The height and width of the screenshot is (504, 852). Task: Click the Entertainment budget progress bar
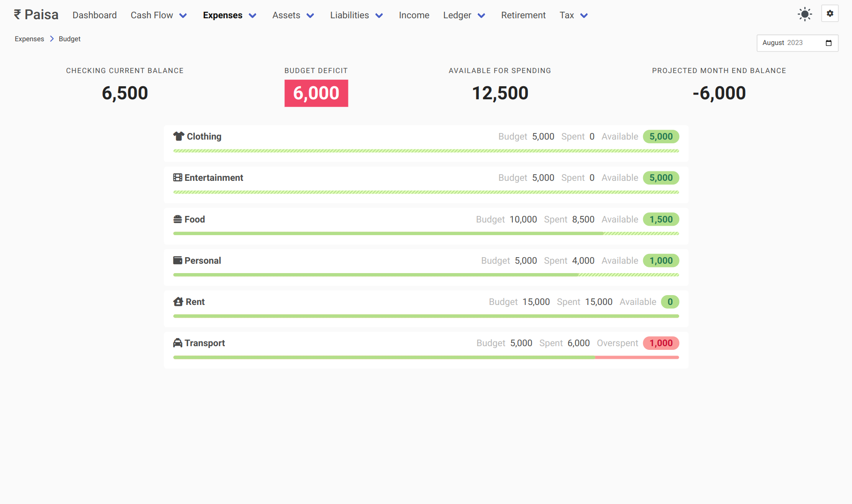tap(426, 192)
